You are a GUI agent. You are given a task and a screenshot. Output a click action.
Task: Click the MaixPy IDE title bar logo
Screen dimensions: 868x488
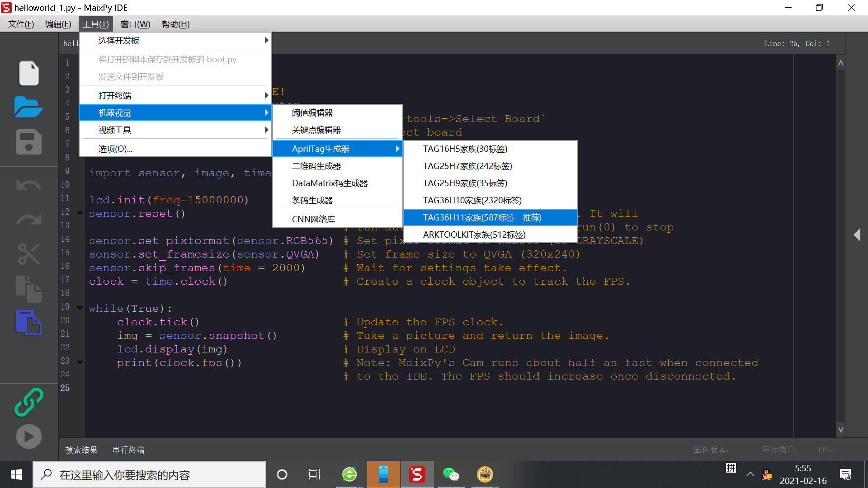[x=6, y=8]
